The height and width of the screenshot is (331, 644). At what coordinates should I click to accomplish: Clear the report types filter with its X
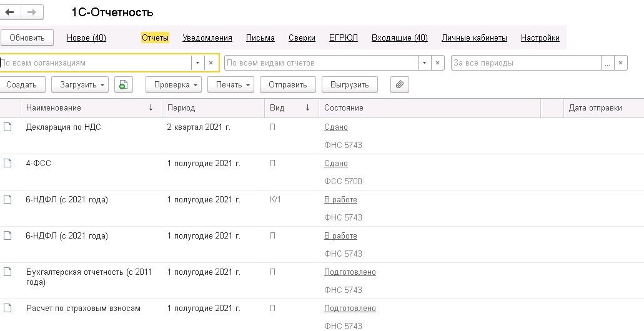point(437,63)
